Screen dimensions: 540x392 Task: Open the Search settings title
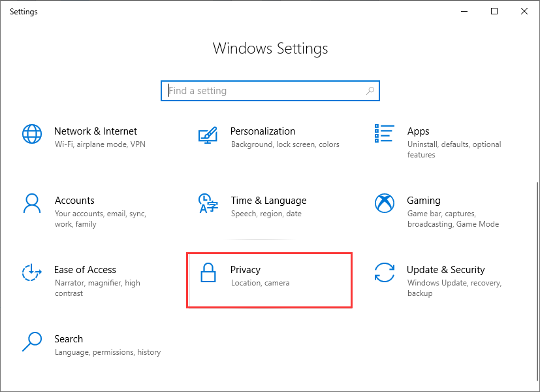(x=69, y=339)
